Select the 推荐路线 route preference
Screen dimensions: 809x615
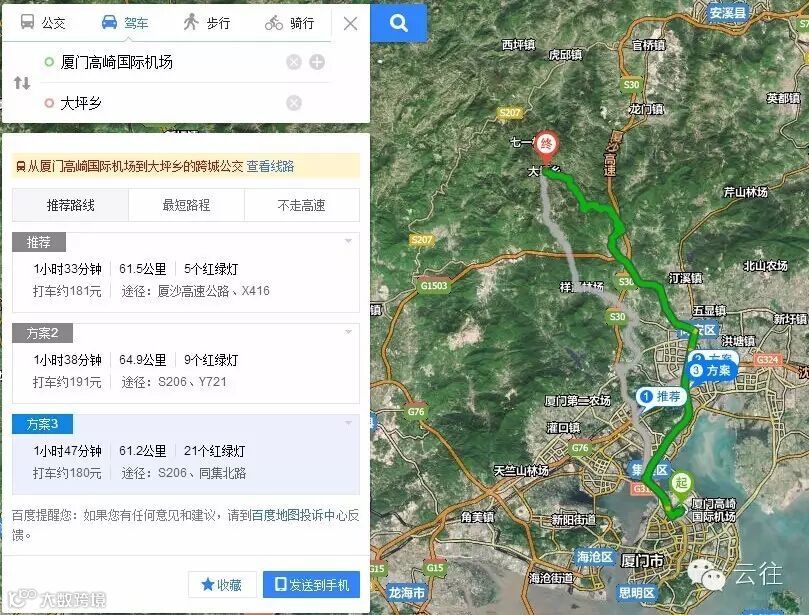[70, 205]
